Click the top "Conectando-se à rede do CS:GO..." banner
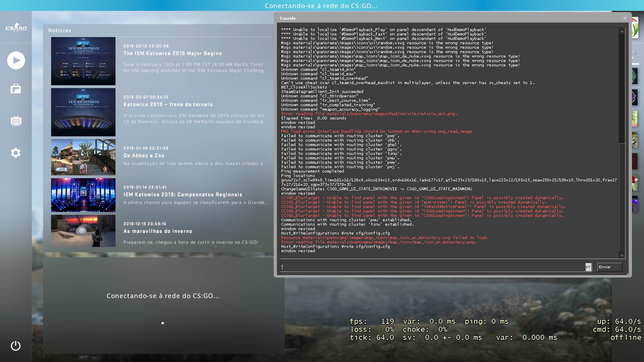The height and width of the screenshot is (362, 644). (321, 6)
